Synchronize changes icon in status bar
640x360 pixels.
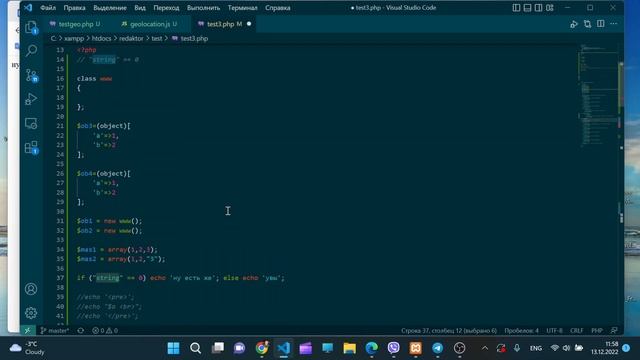(81, 330)
